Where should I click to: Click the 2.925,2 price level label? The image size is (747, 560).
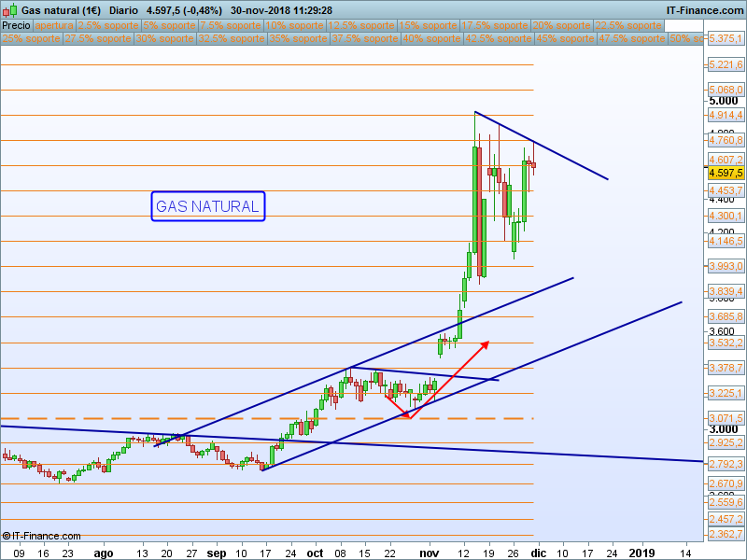pos(726,442)
